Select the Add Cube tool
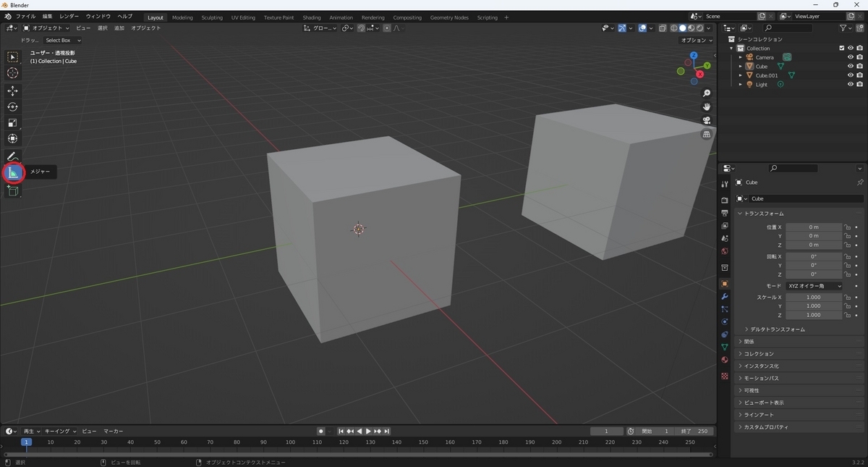This screenshot has height=467, width=868. pos(13,191)
